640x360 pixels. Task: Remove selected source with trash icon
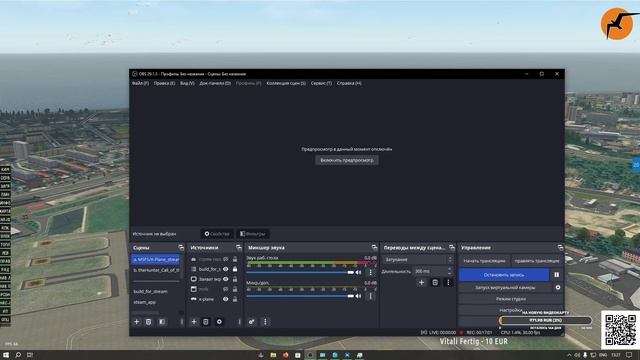(206, 322)
